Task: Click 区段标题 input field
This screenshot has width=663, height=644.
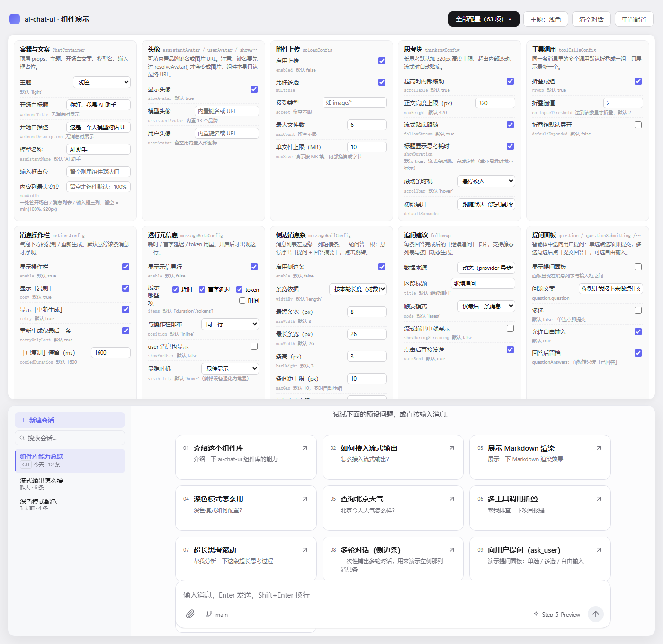Action: click(483, 283)
